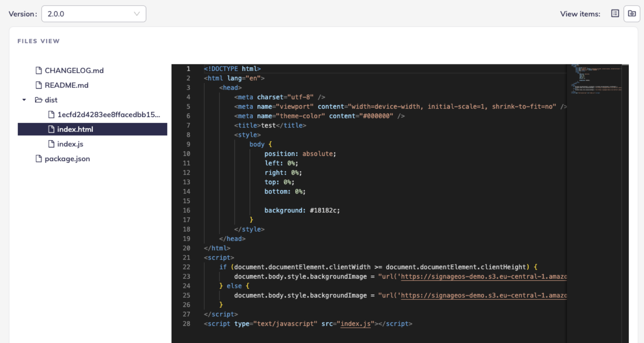Click the README.md file icon
644x343 pixels.
tap(39, 85)
